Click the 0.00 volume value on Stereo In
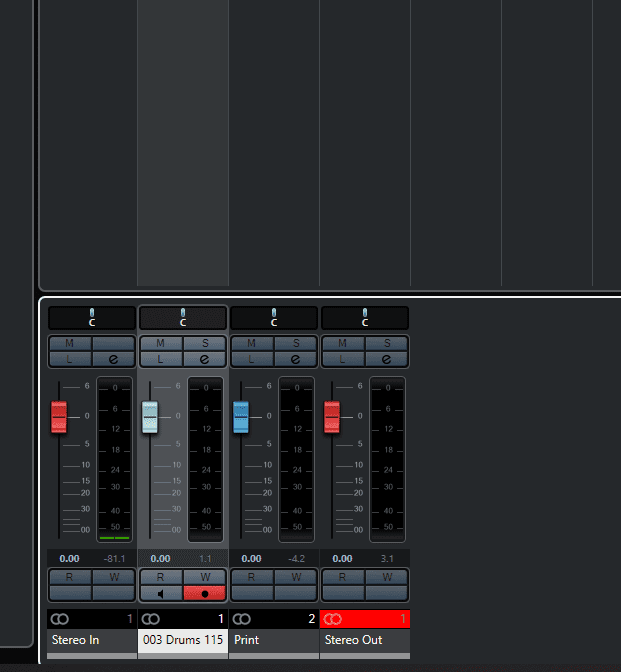Image resolution: width=621 pixels, height=672 pixels. (x=69, y=558)
